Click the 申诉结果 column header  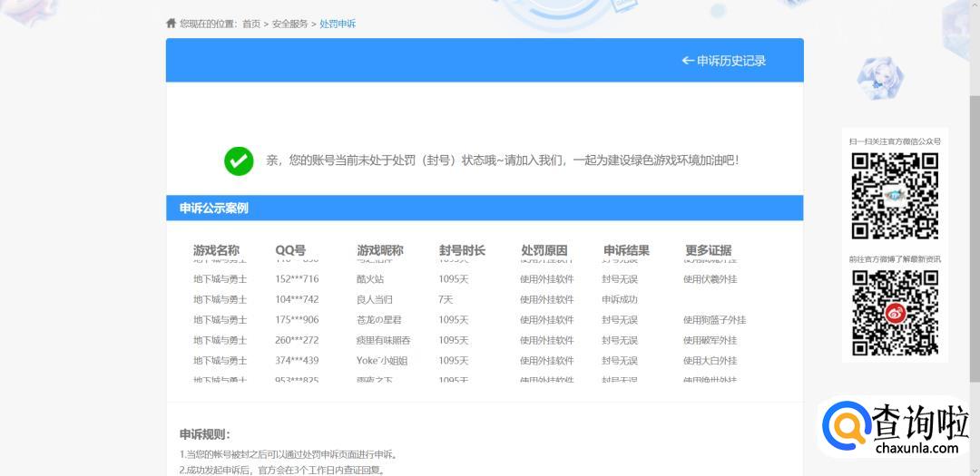click(626, 250)
